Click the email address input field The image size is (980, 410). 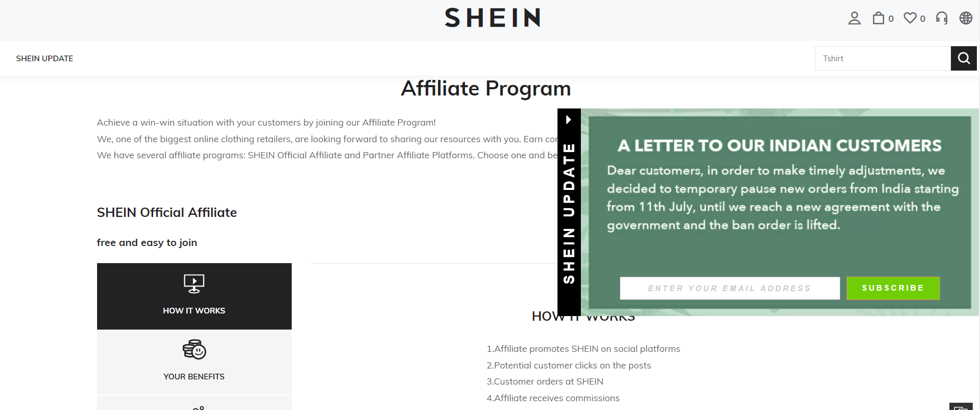coord(729,288)
